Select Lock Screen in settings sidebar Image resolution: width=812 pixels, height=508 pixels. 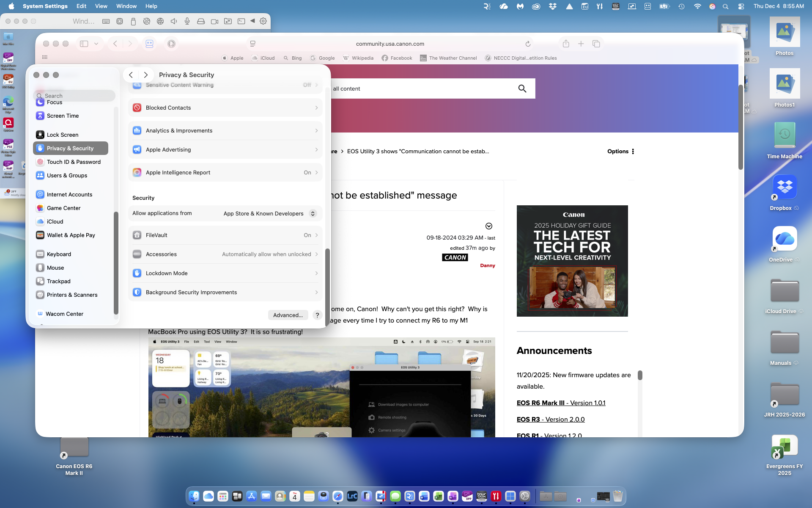pos(71,135)
